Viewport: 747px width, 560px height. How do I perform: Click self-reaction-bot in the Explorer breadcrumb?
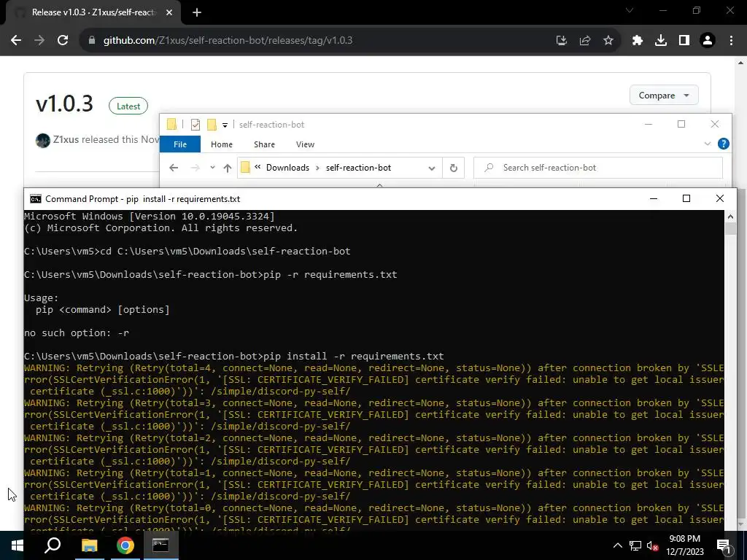[x=358, y=168]
